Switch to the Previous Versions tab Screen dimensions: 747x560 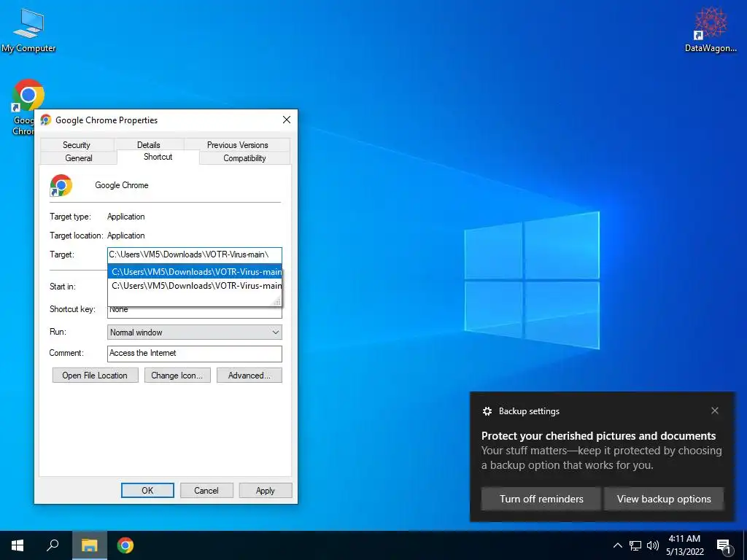pos(237,145)
